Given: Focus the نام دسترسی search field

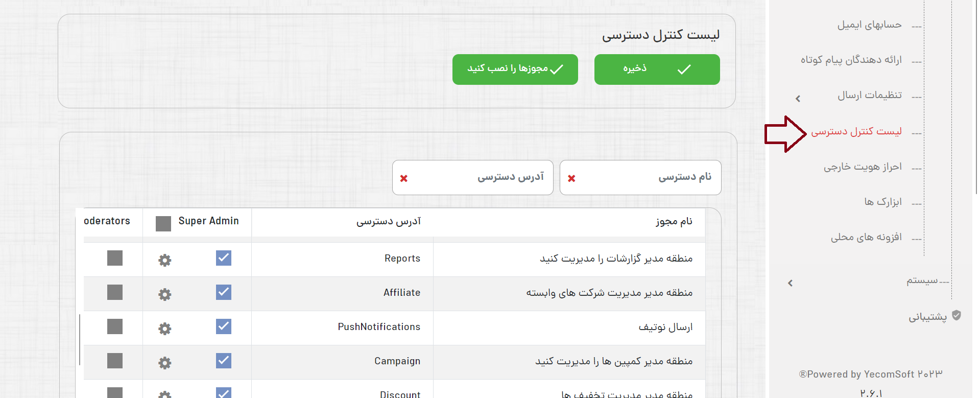Looking at the screenshot, I should pyautogui.click(x=640, y=177).
